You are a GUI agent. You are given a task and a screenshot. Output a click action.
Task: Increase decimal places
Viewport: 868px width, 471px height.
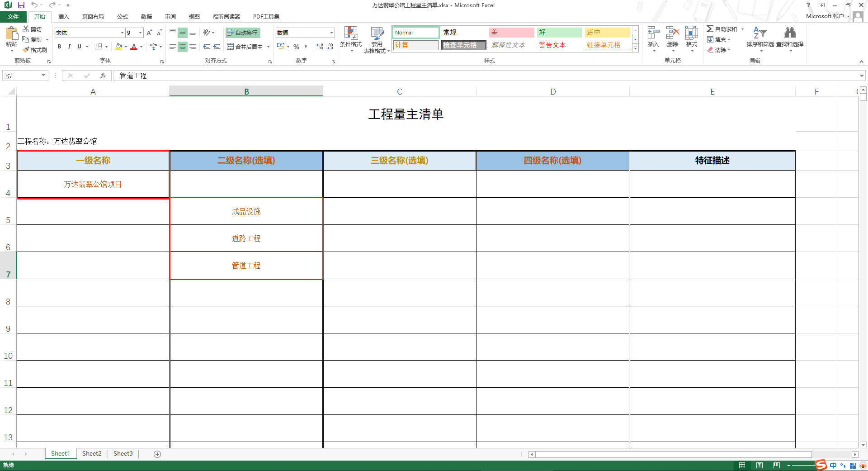[320, 47]
